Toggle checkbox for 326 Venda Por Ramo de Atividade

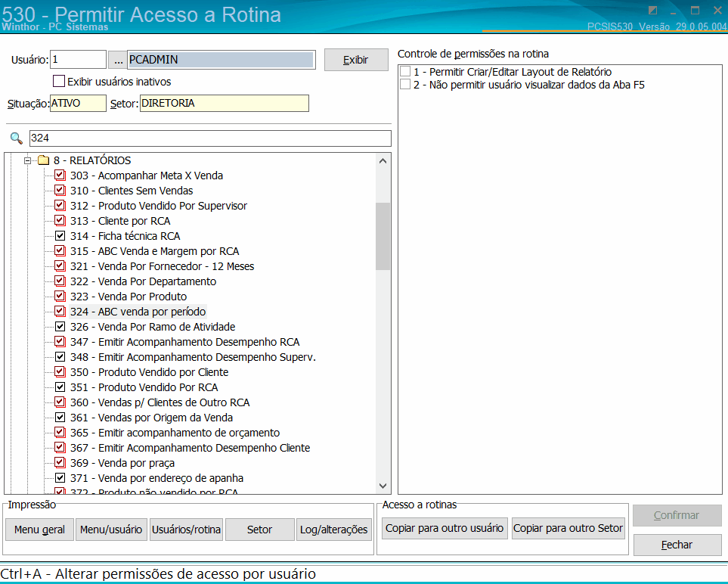pyautogui.click(x=60, y=327)
